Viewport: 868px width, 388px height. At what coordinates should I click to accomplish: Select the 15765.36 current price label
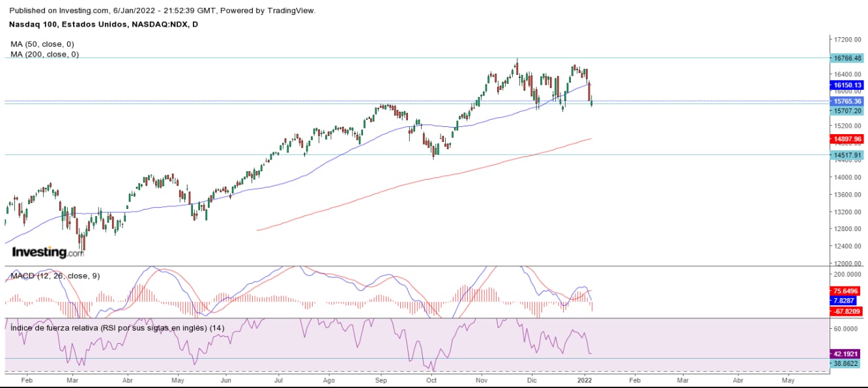[847, 102]
